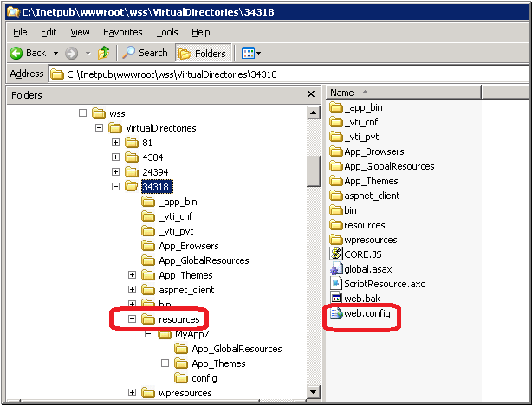Open the View menu

(80, 32)
